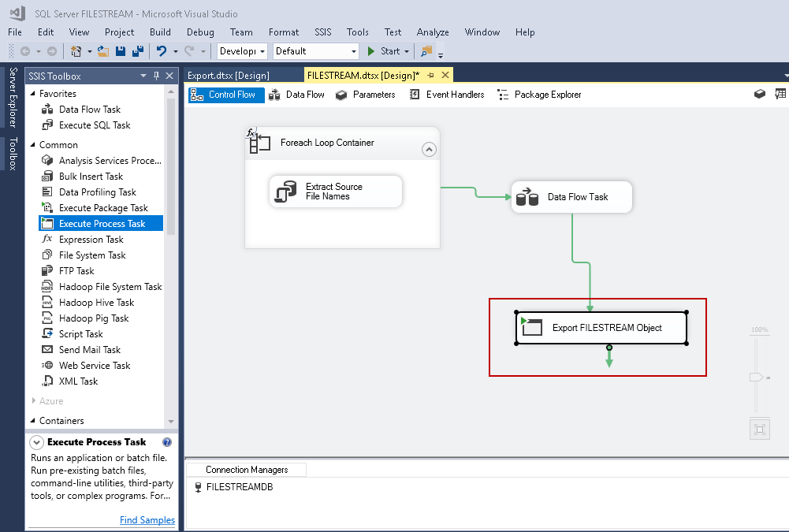Open the Find Samples link

click(147, 520)
